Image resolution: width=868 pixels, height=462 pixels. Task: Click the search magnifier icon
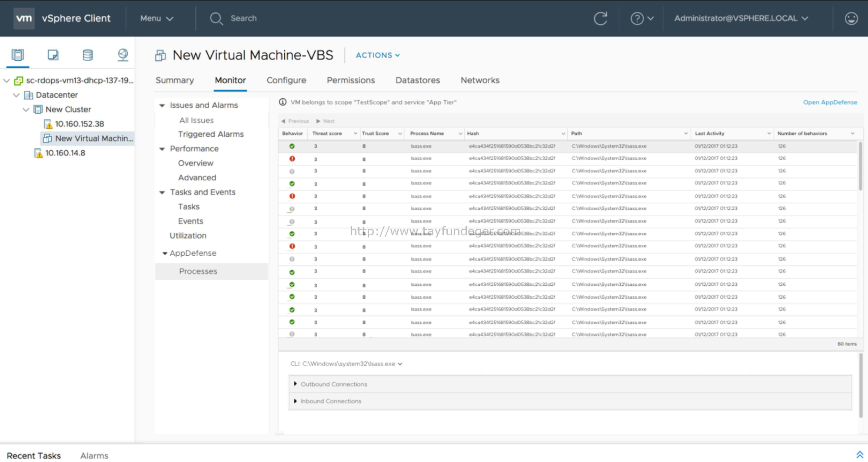tap(216, 19)
